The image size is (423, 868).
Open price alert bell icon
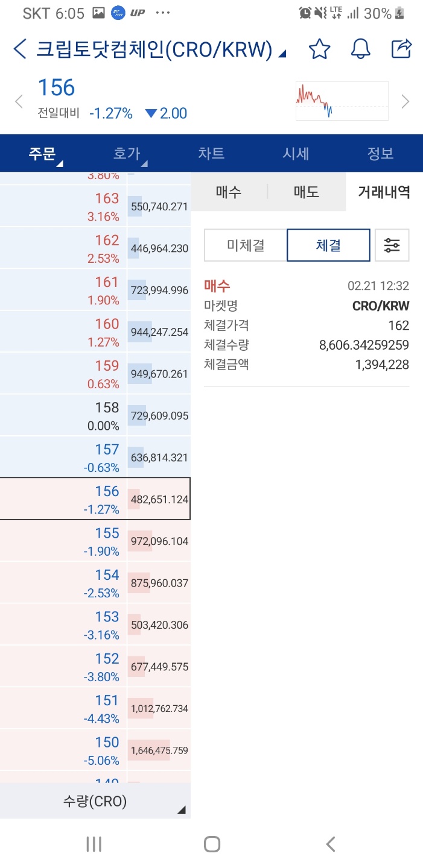click(x=360, y=49)
